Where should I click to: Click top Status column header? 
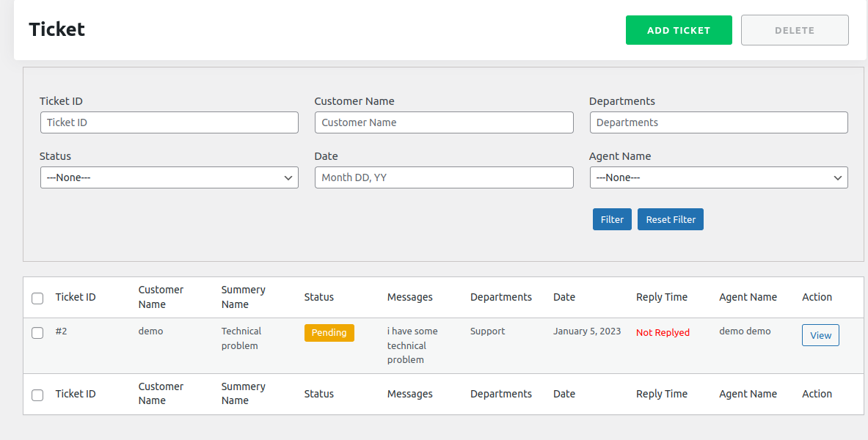[319, 297]
